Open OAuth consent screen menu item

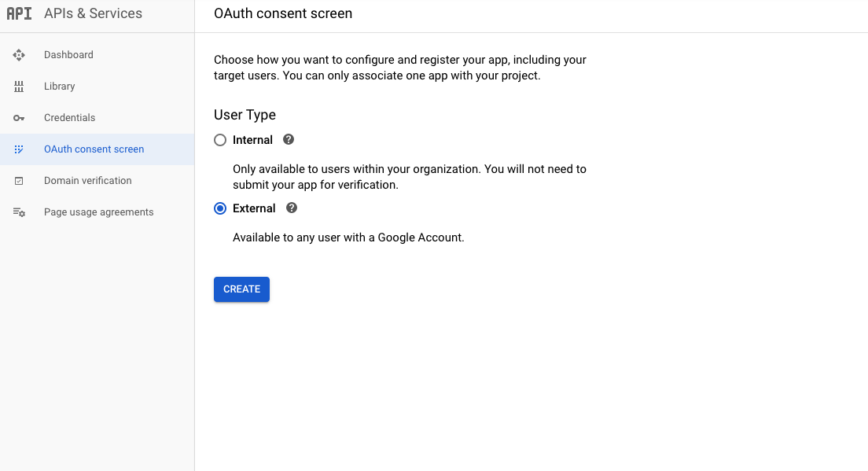pyautogui.click(x=97, y=149)
